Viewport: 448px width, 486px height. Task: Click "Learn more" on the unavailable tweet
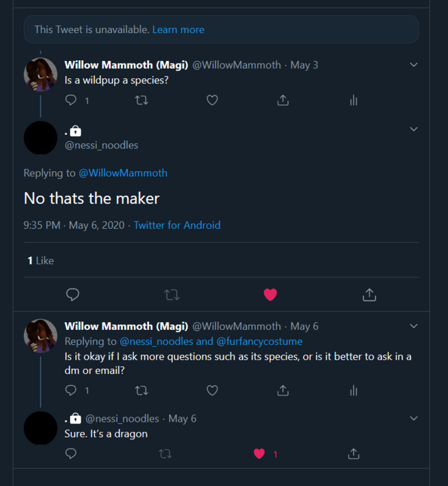pos(178,29)
